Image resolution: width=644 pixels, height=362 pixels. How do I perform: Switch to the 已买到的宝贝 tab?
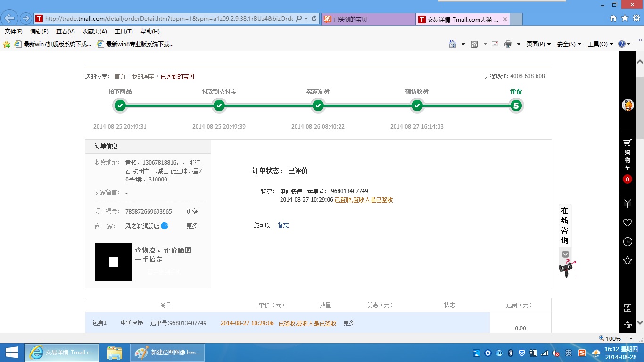point(368,19)
